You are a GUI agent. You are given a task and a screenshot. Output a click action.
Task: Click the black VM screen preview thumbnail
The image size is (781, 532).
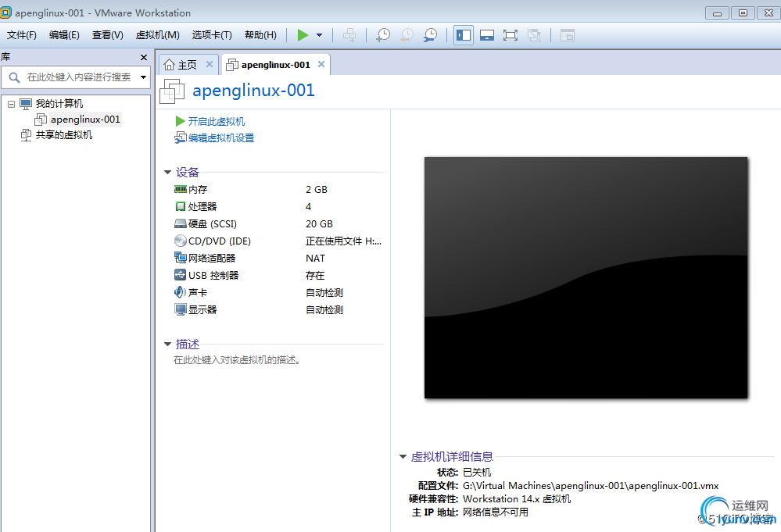586,277
